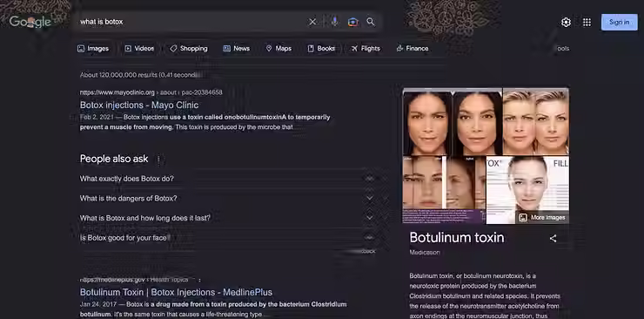The image size is (644, 319).
Task: Open the settings gear icon
Action: point(566,22)
